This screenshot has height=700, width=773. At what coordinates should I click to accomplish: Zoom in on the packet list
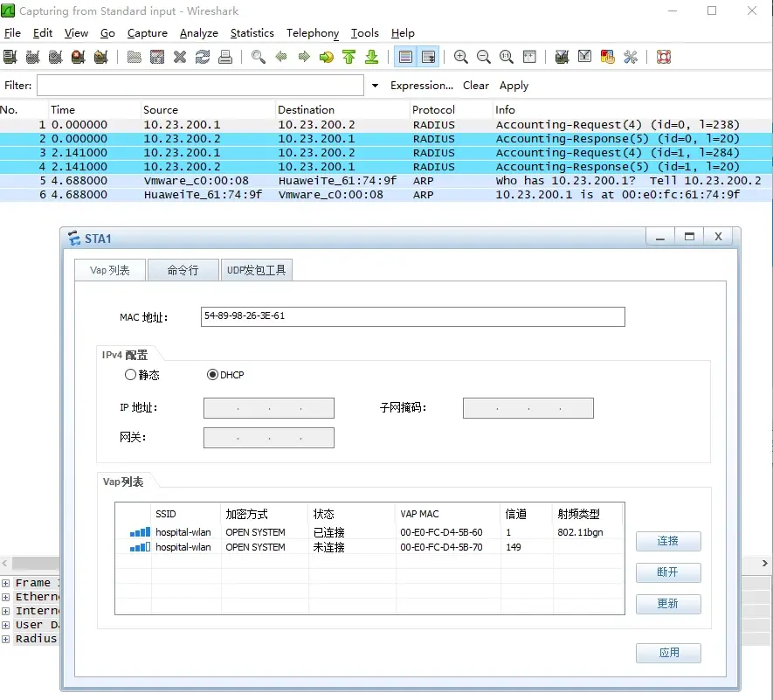point(460,56)
